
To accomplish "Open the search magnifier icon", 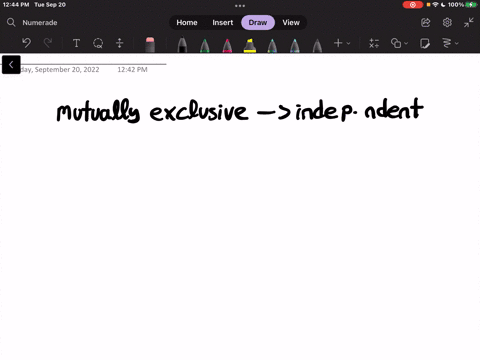I will [11, 22].
